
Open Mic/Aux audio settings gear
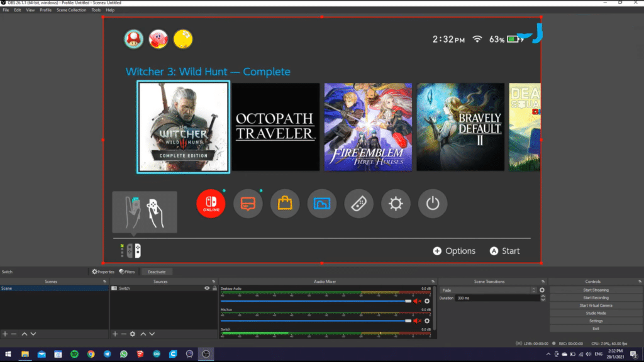(427, 321)
